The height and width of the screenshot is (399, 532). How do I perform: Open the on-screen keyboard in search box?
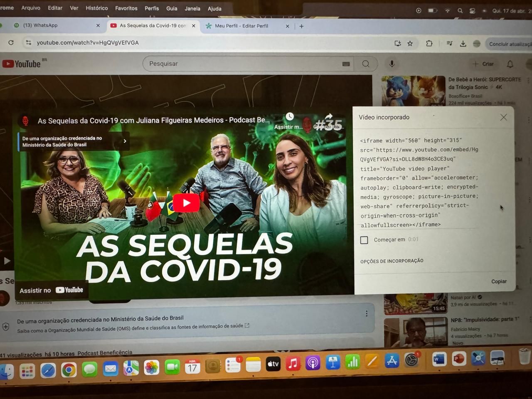346,64
